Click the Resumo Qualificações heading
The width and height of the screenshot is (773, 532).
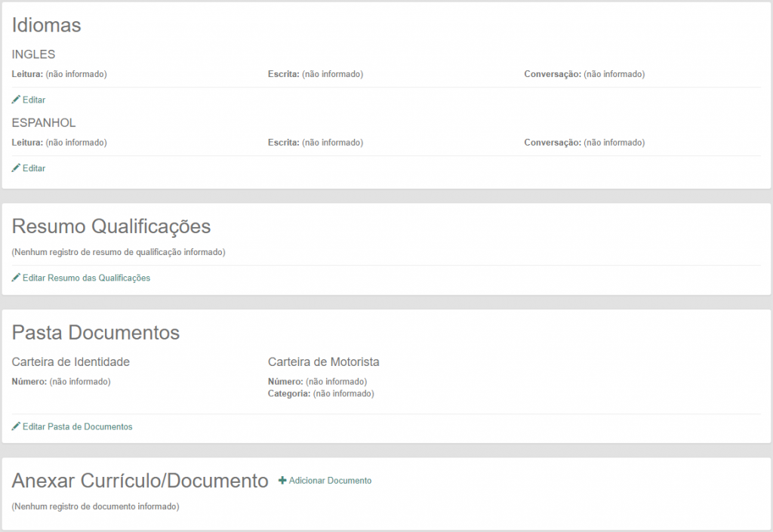pos(111,226)
